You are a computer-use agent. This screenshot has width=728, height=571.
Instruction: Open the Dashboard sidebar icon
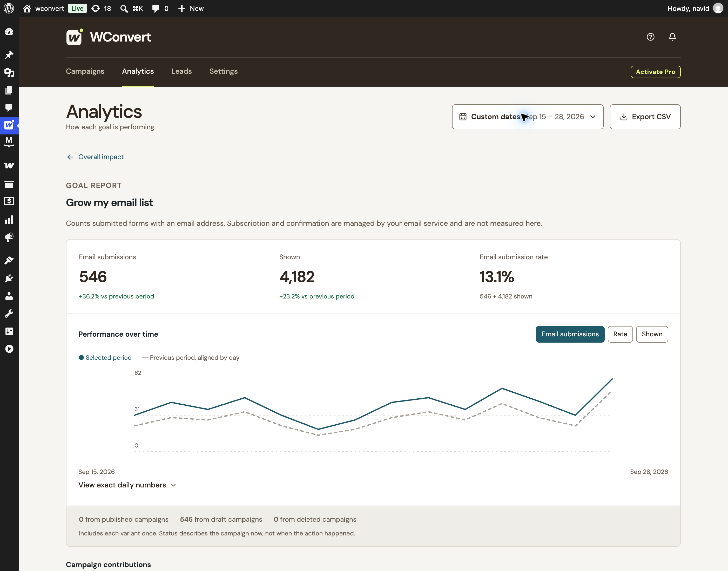(9, 32)
